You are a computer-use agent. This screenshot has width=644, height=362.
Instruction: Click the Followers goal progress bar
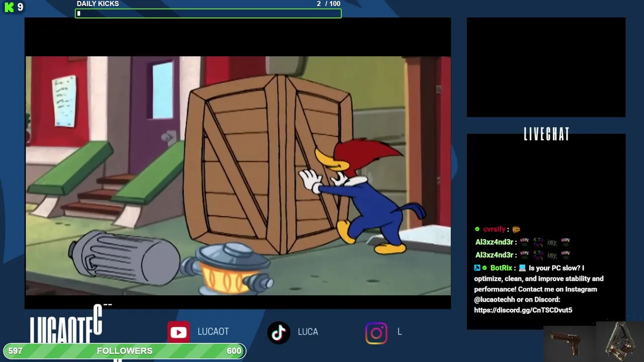(x=125, y=351)
